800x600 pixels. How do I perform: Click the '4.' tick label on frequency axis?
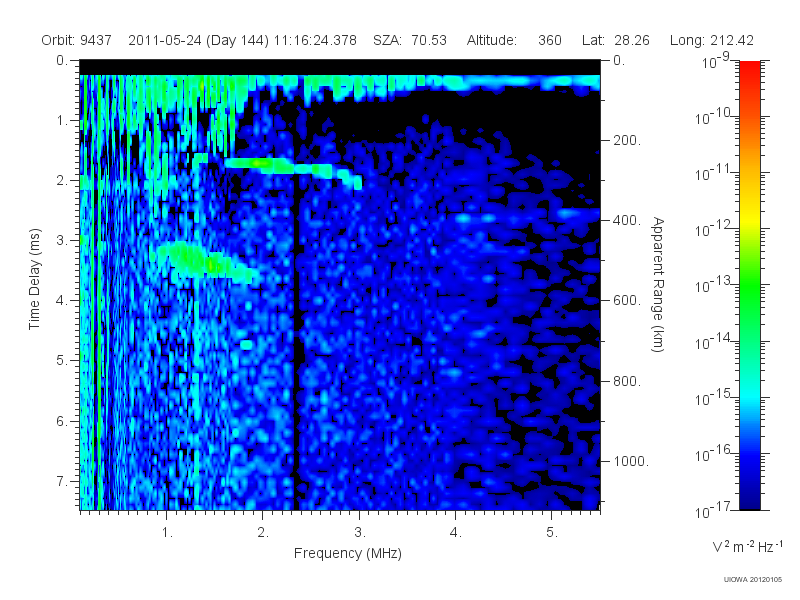click(x=456, y=533)
